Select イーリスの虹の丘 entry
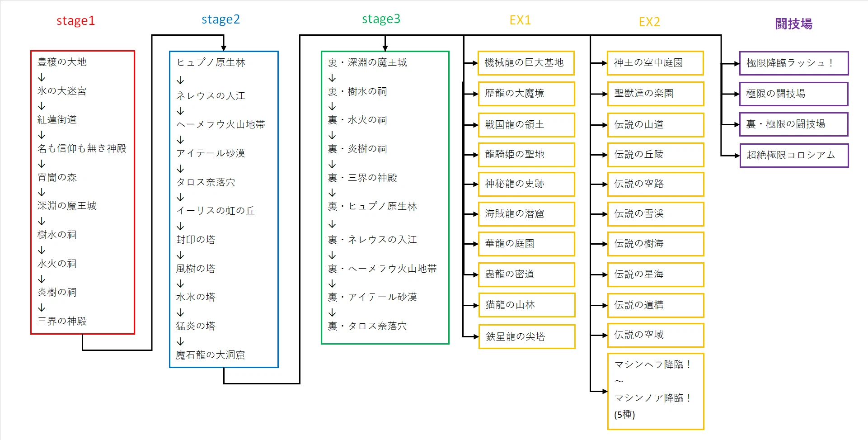868x440 pixels. pyautogui.click(x=216, y=211)
